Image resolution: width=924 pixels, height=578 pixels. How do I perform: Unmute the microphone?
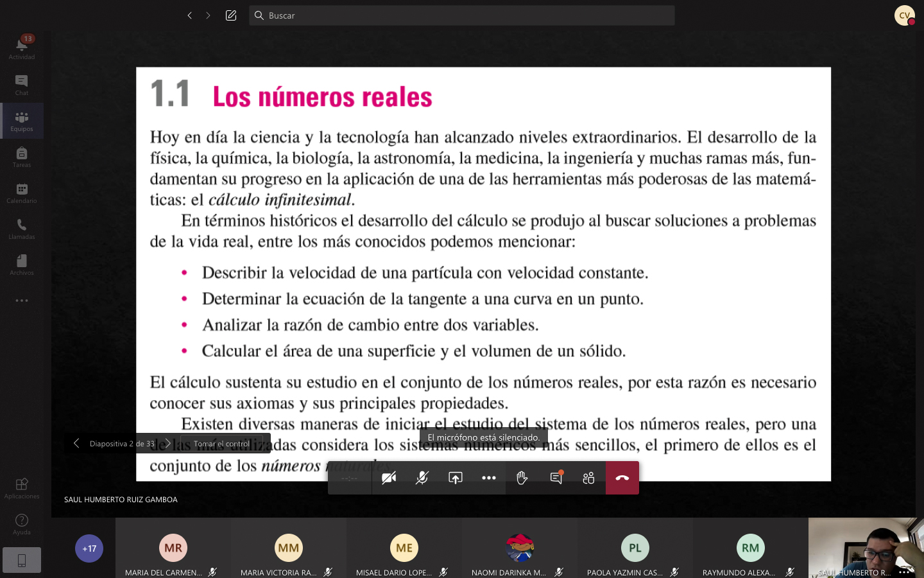422,478
